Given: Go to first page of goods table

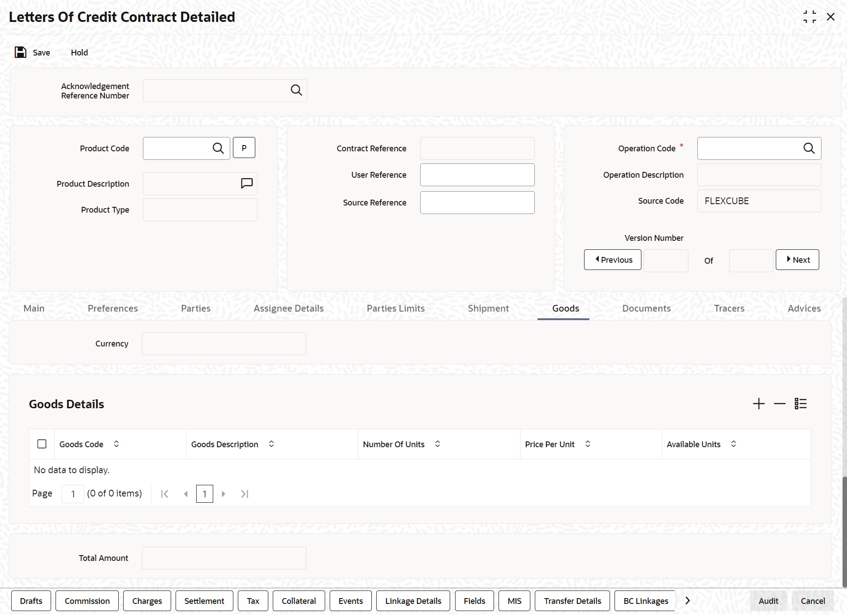Looking at the screenshot, I should pyautogui.click(x=165, y=494).
